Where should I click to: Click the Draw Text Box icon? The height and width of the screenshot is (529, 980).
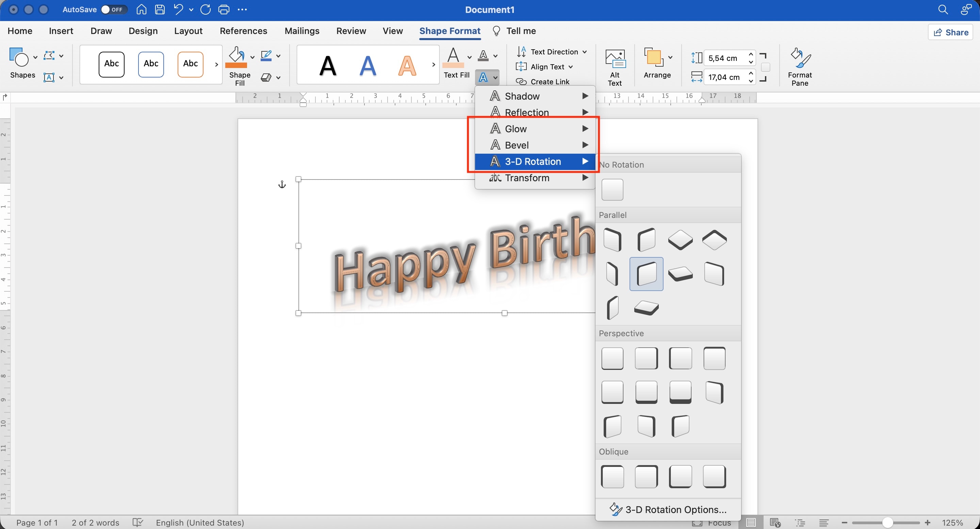point(49,78)
